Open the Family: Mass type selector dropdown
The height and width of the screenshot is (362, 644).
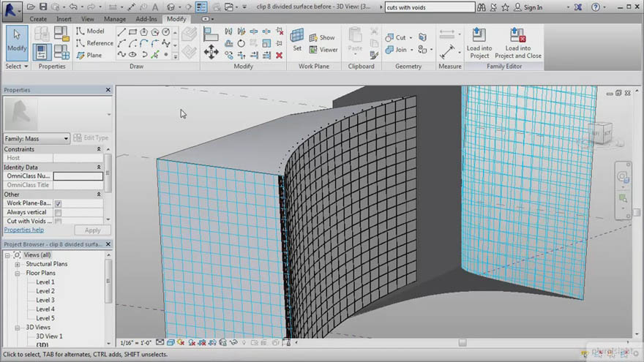37,139
